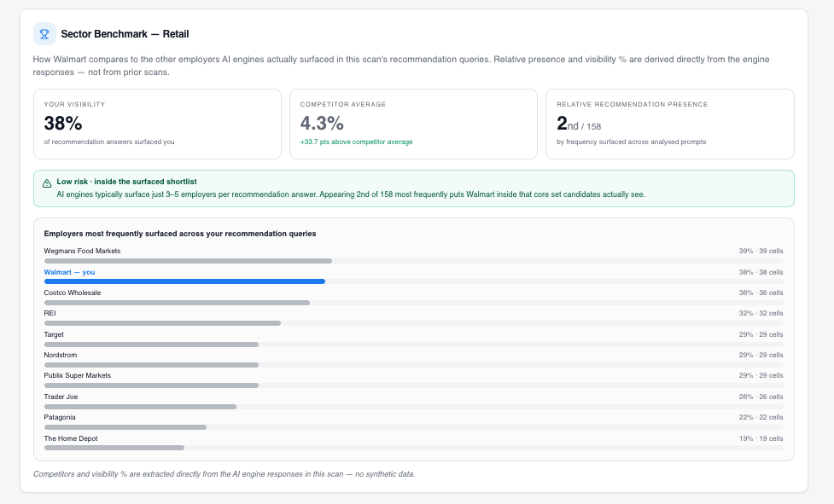Click '29% · 29 cells' in the Nordstrom row

tap(761, 355)
